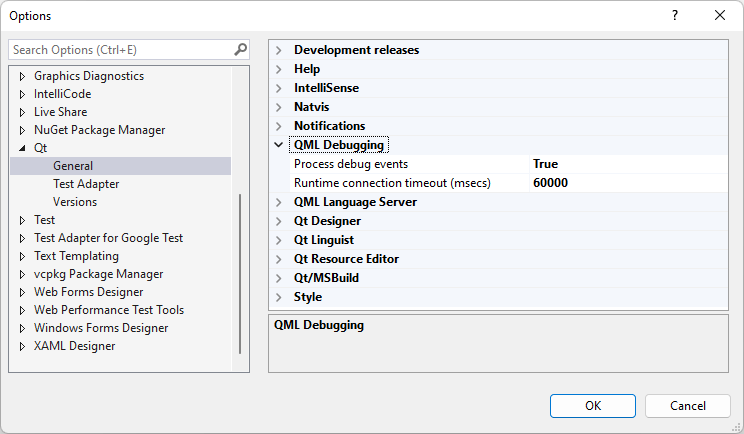Expand the Web Forms Designer arrow
The height and width of the screenshot is (434, 744).
pyautogui.click(x=22, y=292)
